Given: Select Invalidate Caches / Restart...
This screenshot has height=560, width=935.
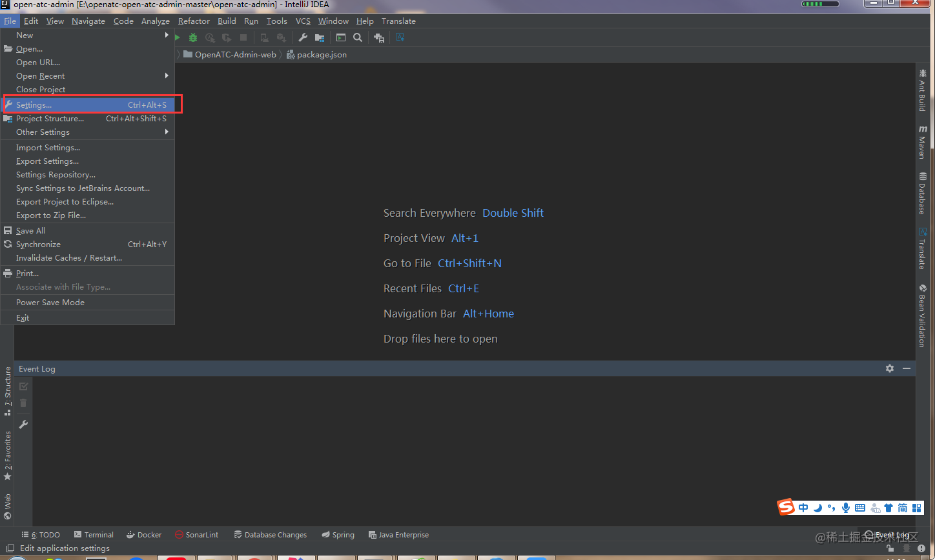Looking at the screenshot, I should 88,258.
